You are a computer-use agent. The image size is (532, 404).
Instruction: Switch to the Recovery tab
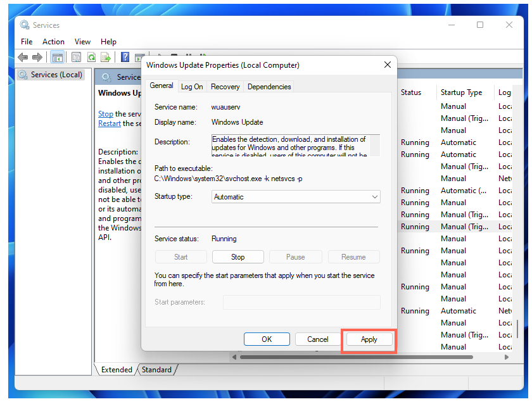click(225, 87)
